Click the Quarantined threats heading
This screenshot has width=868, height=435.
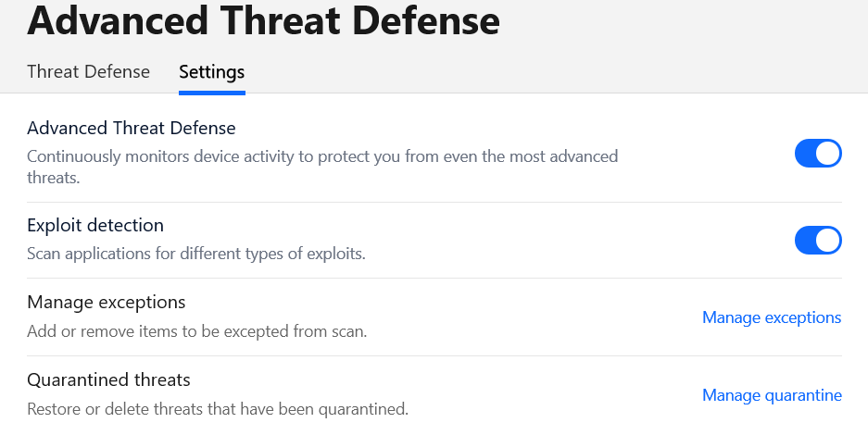[108, 379]
